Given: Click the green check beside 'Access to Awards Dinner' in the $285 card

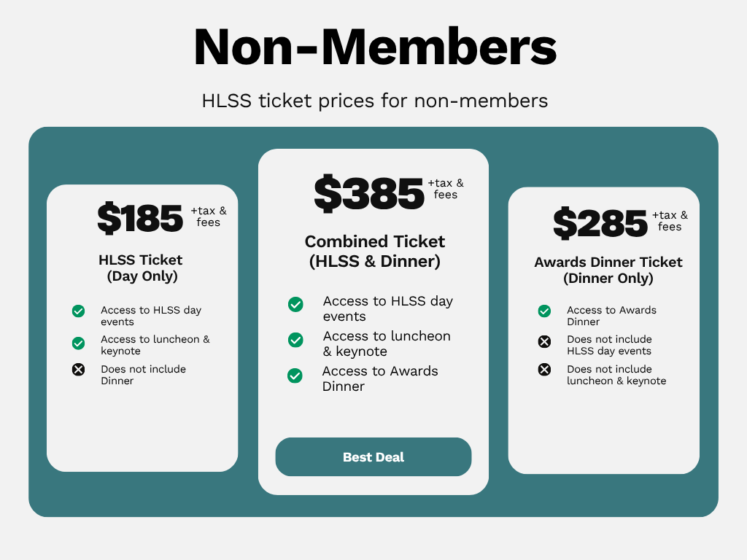Looking at the screenshot, I should (x=544, y=311).
